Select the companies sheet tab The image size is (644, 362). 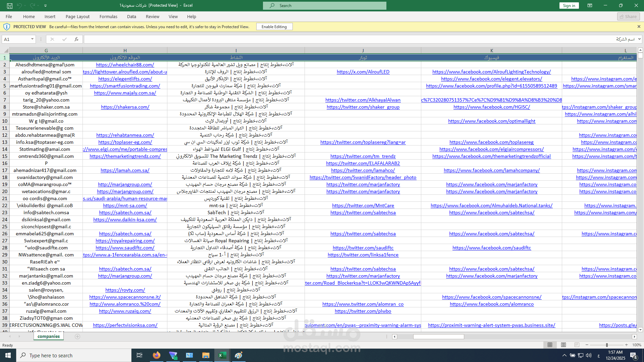(49, 337)
